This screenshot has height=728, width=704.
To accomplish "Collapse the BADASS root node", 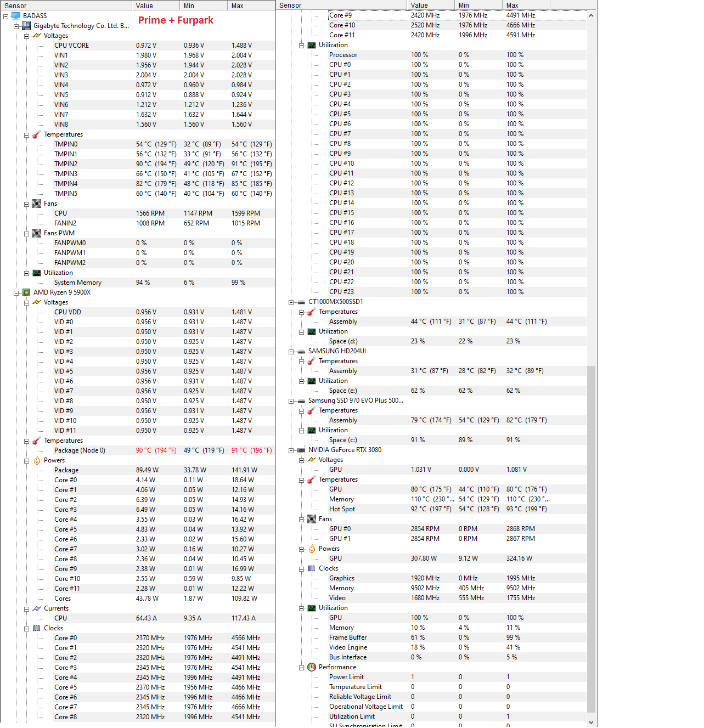I will pos(6,16).
